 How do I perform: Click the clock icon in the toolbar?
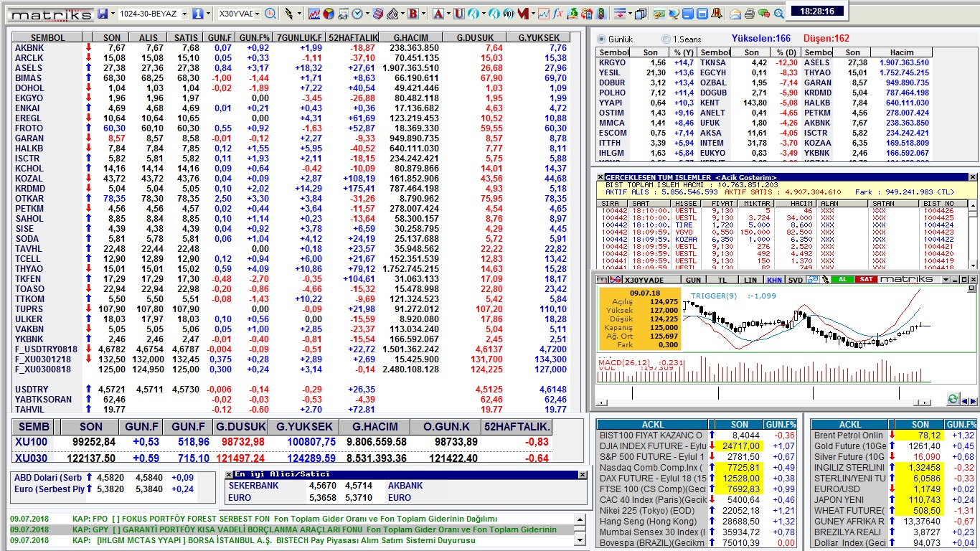(x=357, y=14)
